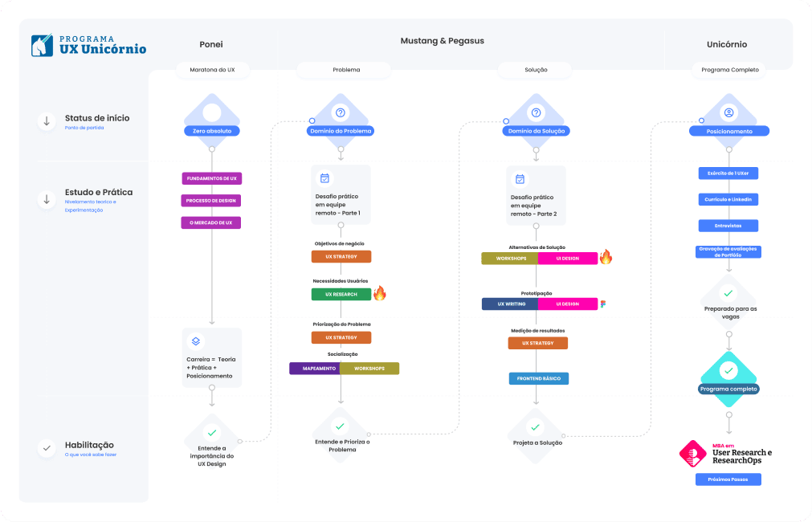Click the person icon above Posicionamento

pyautogui.click(x=728, y=113)
